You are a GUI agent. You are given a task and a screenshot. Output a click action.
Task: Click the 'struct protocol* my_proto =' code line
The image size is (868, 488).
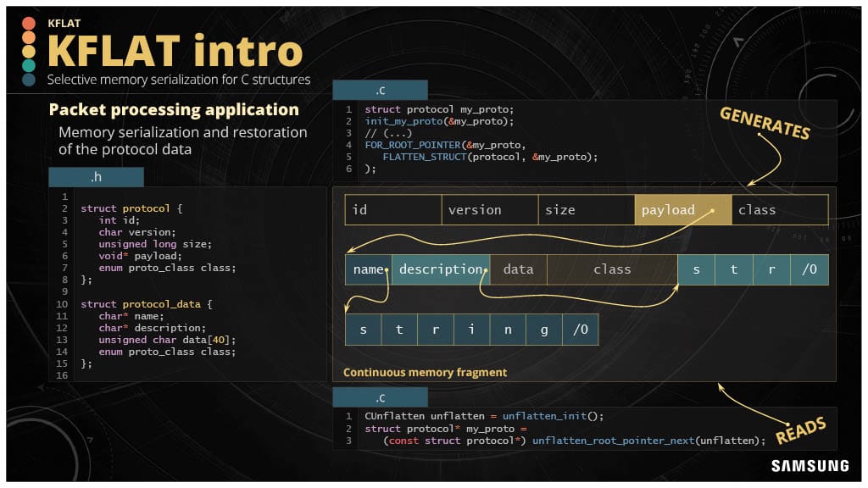[446, 429]
